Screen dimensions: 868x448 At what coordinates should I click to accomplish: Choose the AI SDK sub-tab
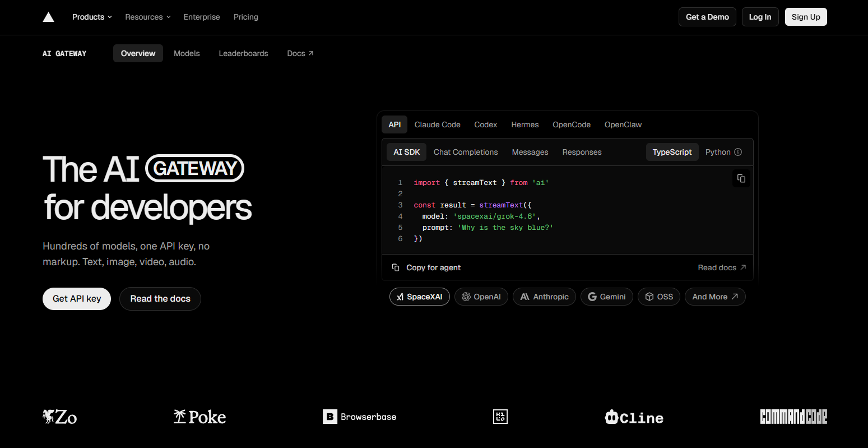click(406, 152)
